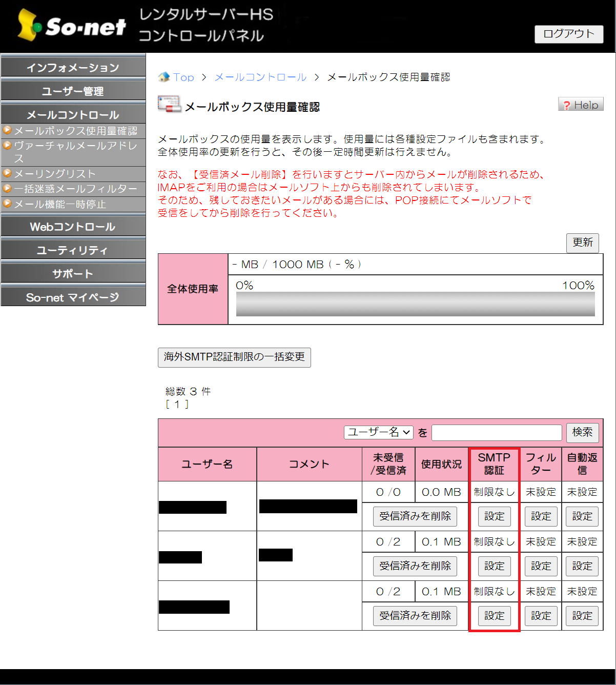Click the 全体使用率 usage progress bar
This screenshot has height=685, width=616.
(x=415, y=304)
